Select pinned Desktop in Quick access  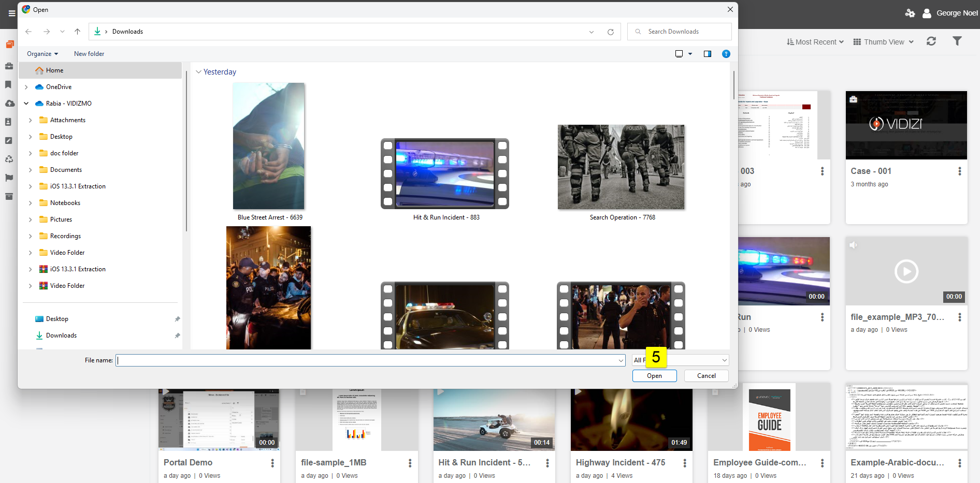click(x=57, y=319)
